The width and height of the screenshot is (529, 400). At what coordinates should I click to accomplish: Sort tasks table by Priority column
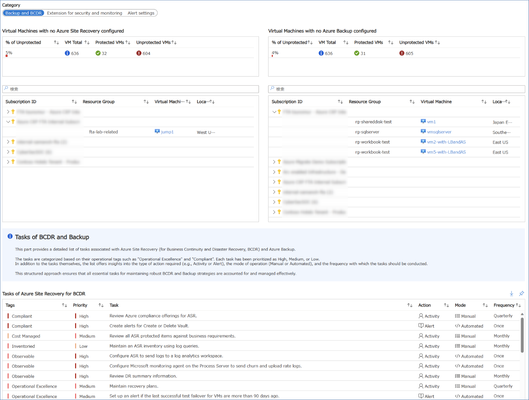coord(101,305)
